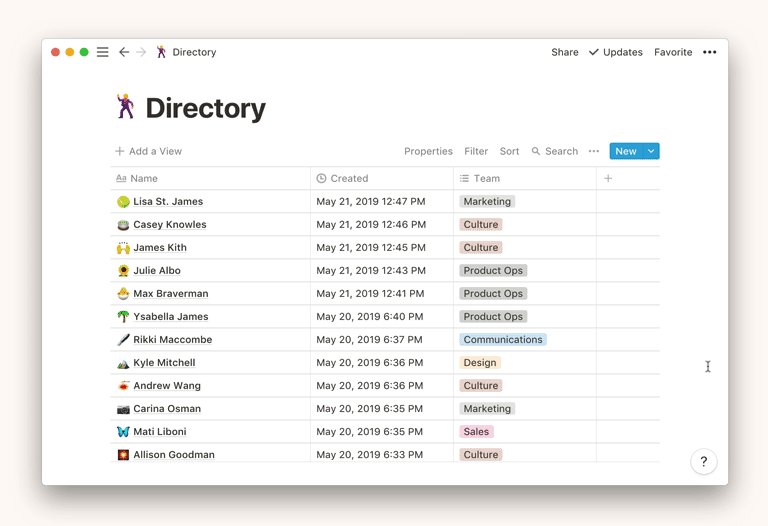Click the forward navigation arrow

tap(141, 52)
